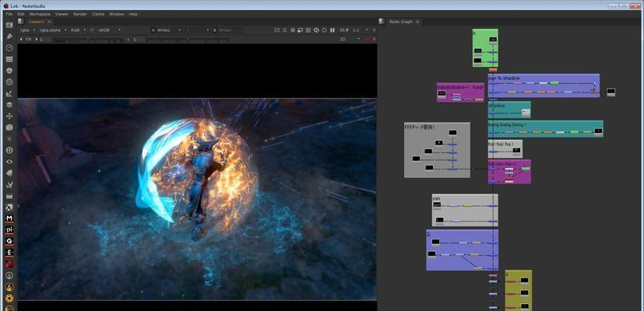Click the M plugin toolbar icon
This screenshot has width=644, height=311.
pyautogui.click(x=9, y=218)
